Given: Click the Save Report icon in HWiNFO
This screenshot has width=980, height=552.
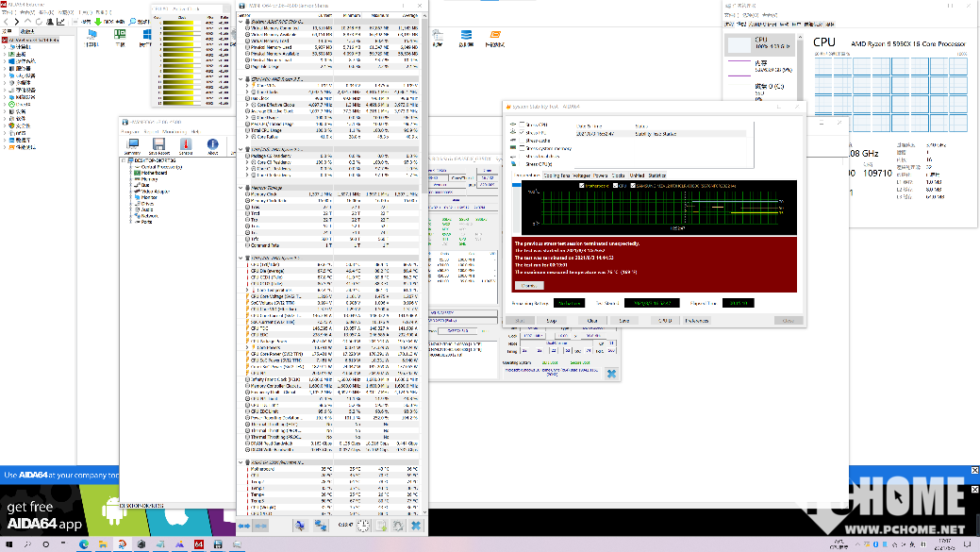Looking at the screenshot, I should pyautogui.click(x=158, y=145).
